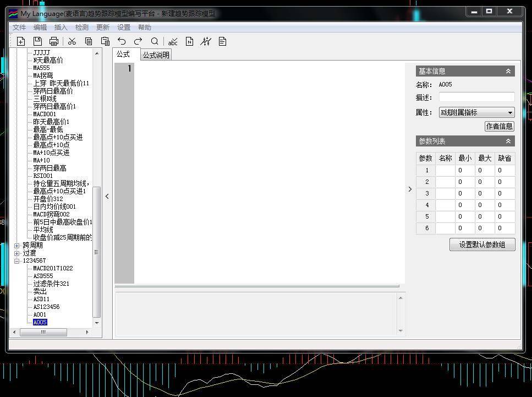The image size is (532, 397).
Task: Click output pane scrollbar up arrow
Action: [401, 298]
